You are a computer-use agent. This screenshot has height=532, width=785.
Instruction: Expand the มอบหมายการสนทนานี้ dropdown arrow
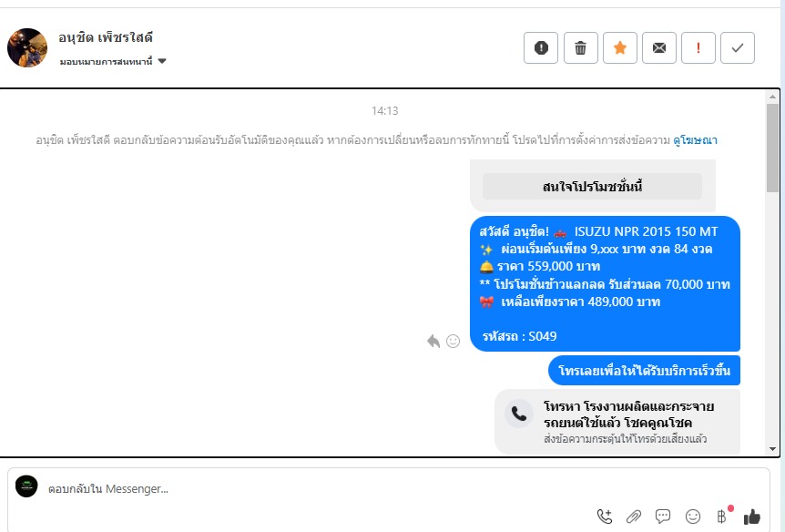point(162,61)
